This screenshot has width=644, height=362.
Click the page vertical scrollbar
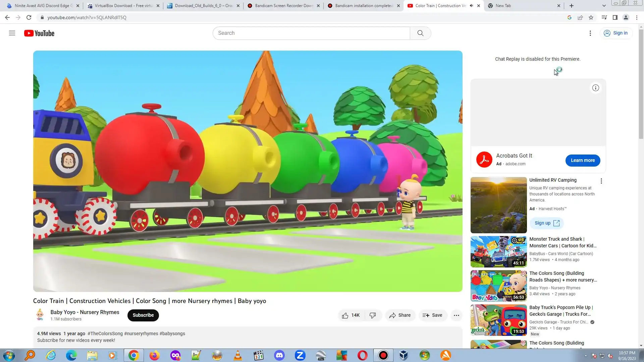tap(641, 84)
